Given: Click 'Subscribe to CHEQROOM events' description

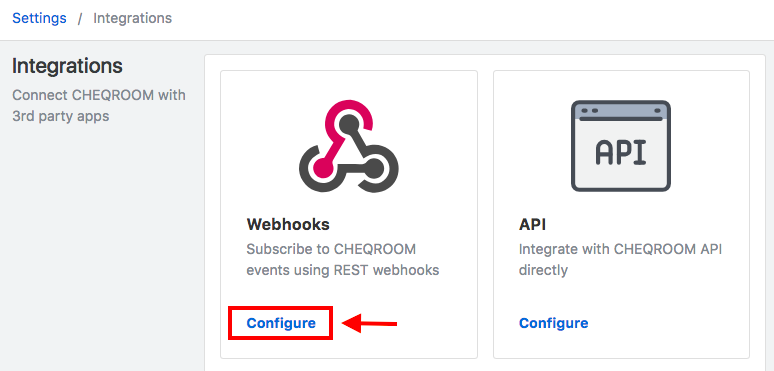Looking at the screenshot, I should point(343,260).
